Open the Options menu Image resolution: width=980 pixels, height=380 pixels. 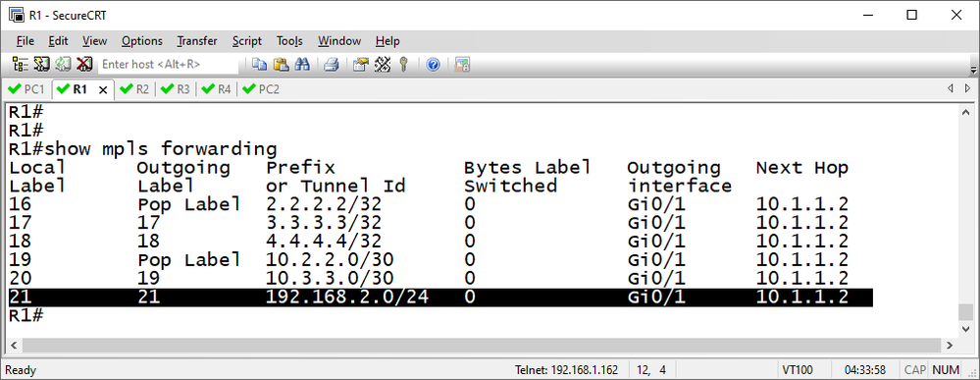click(142, 41)
